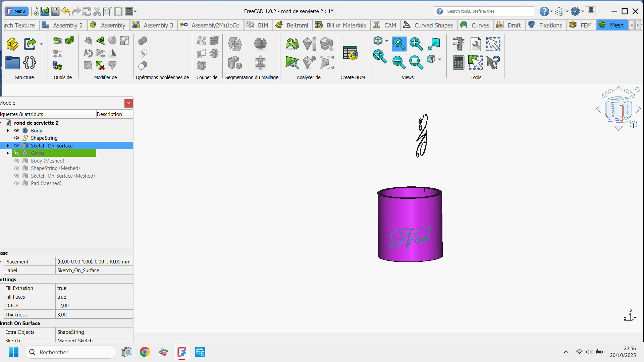The height and width of the screenshot is (362, 644).
Task: Switch to the Curves workbench tab
Action: pos(475,25)
